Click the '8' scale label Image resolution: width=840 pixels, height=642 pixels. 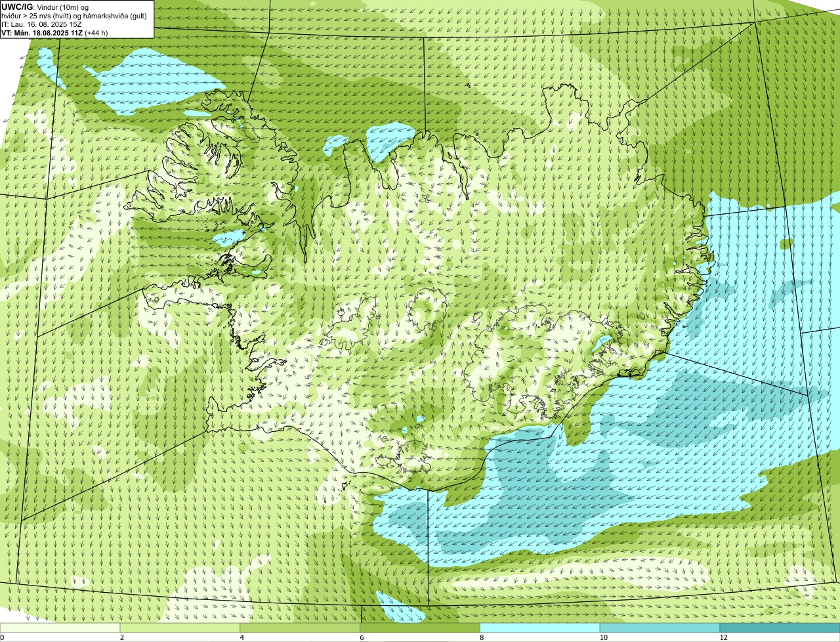[482, 637]
